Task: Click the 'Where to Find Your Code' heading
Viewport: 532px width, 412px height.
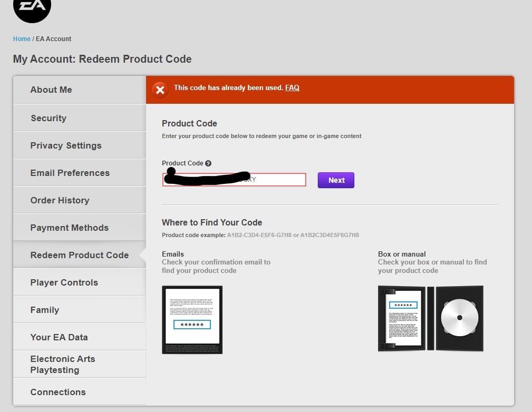Action: pos(212,222)
